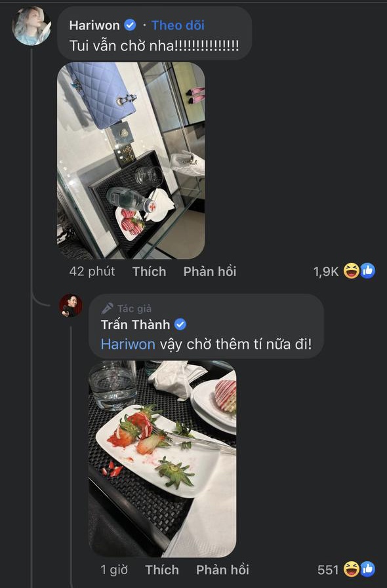387x588 pixels.
Task: Click Trấn Thành's verified badge
Action: 180,324
